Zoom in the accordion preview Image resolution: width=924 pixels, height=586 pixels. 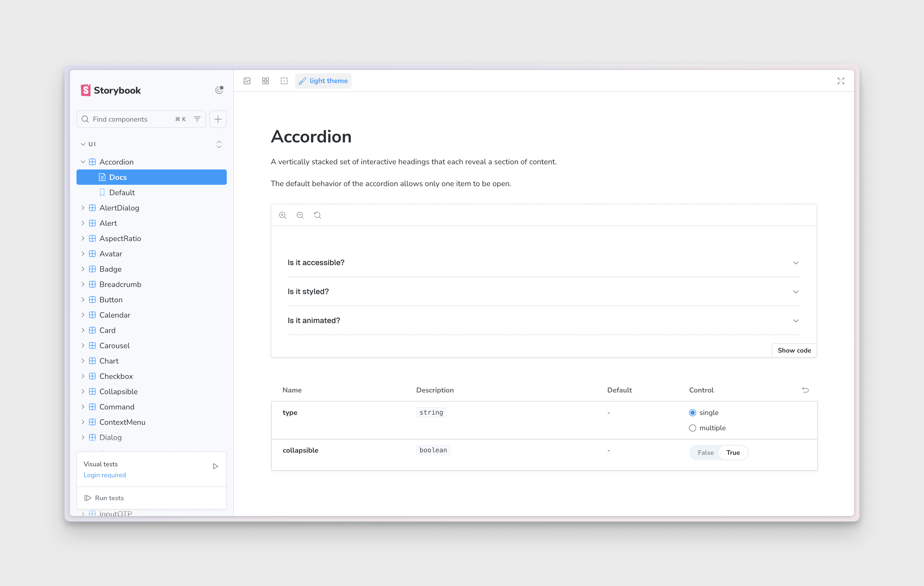283,215
